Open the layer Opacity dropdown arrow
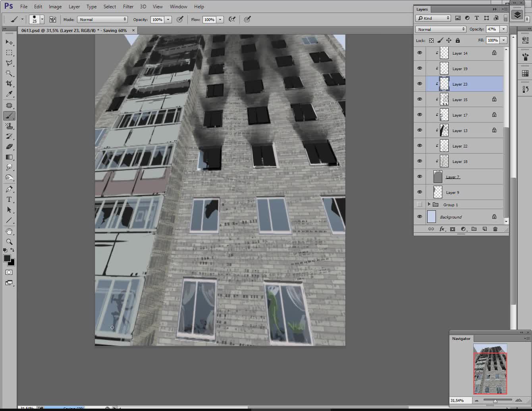This screenshot has width=532, height=411. coord(504,29)
